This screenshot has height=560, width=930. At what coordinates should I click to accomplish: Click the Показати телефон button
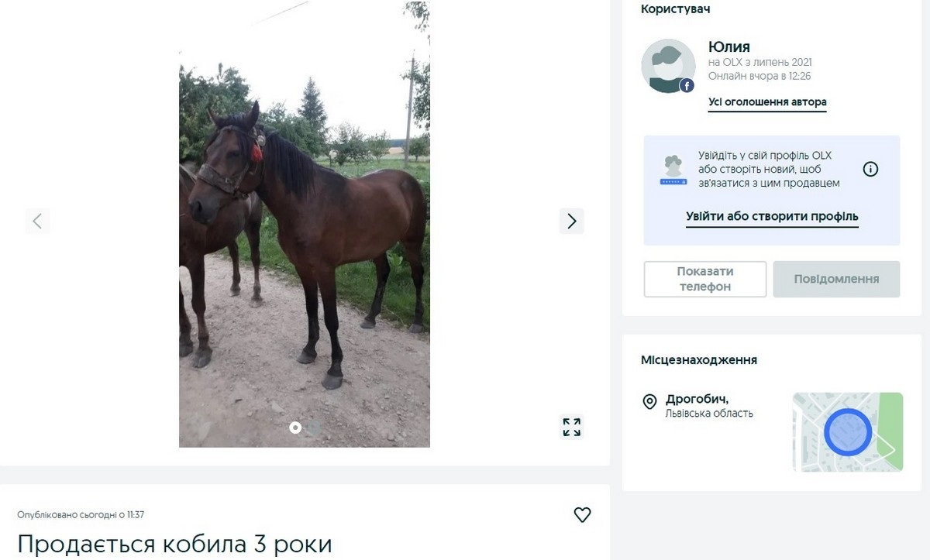[705, 279]
